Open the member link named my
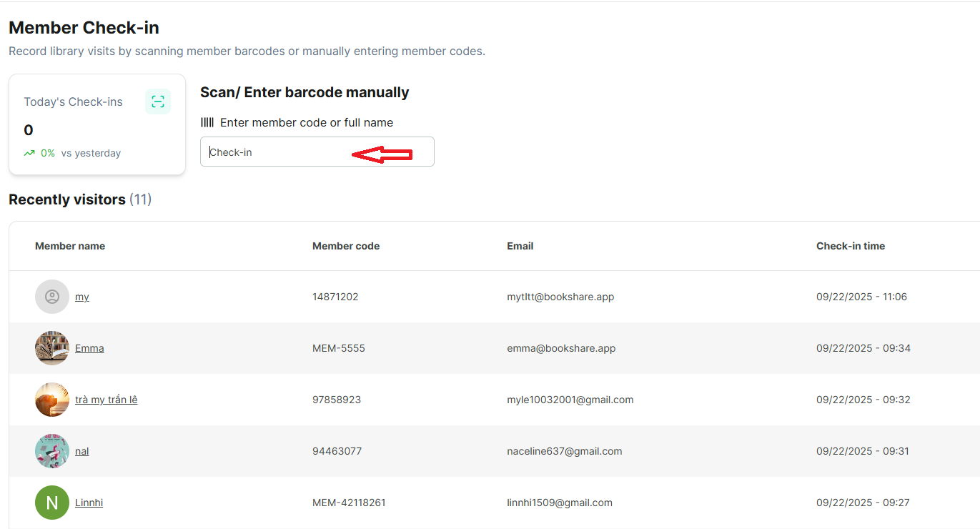 coord(82,297)
